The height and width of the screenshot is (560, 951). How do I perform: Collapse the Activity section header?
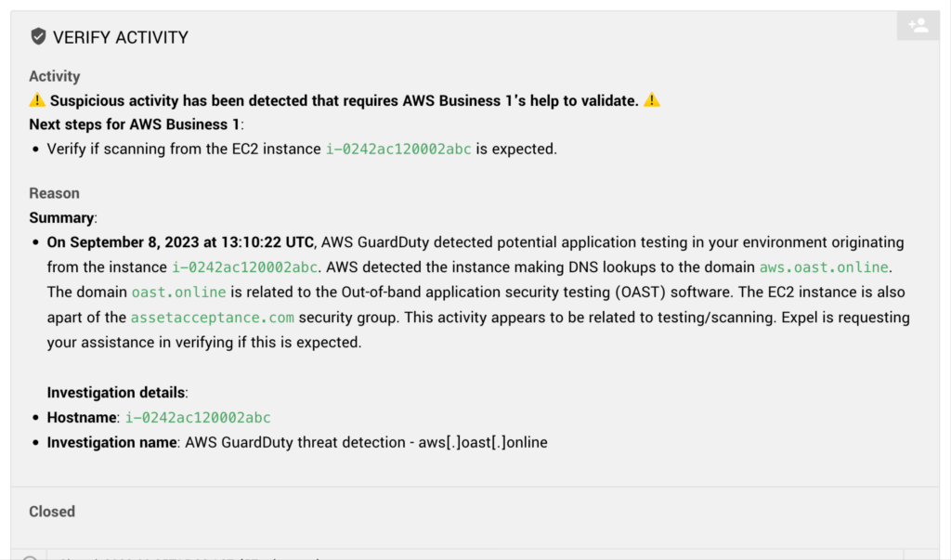point(54,76)
